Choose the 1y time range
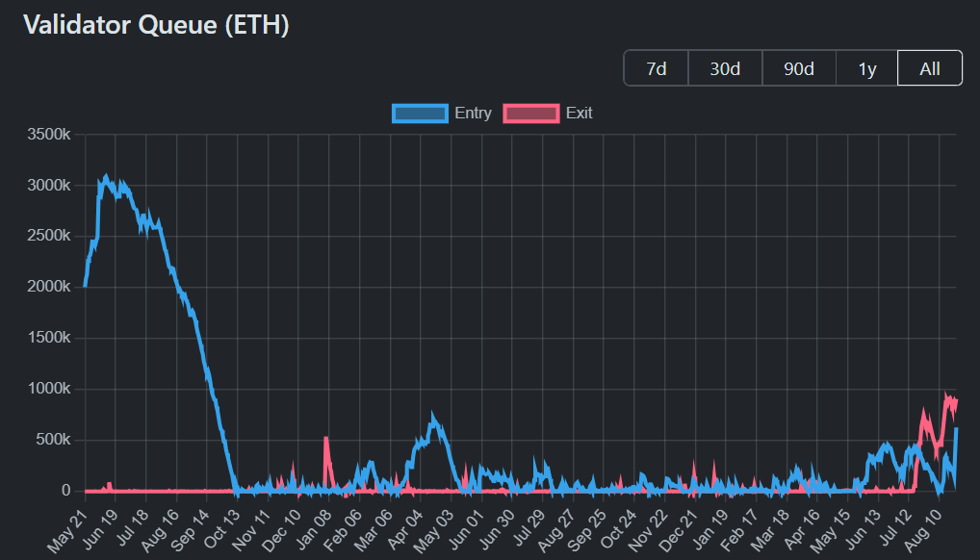Screen dimensions: 980x560 (x=867, y=69)
